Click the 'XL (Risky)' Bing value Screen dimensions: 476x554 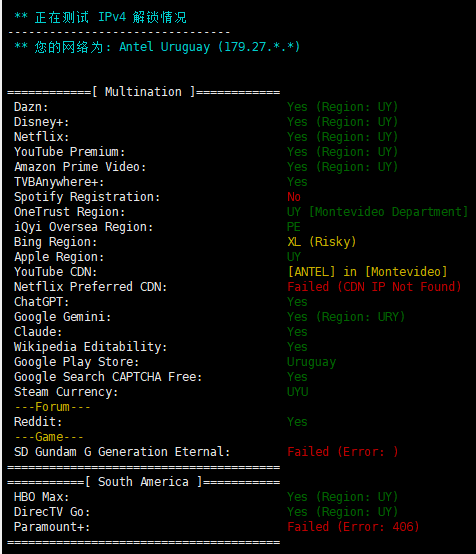(322, 242)
